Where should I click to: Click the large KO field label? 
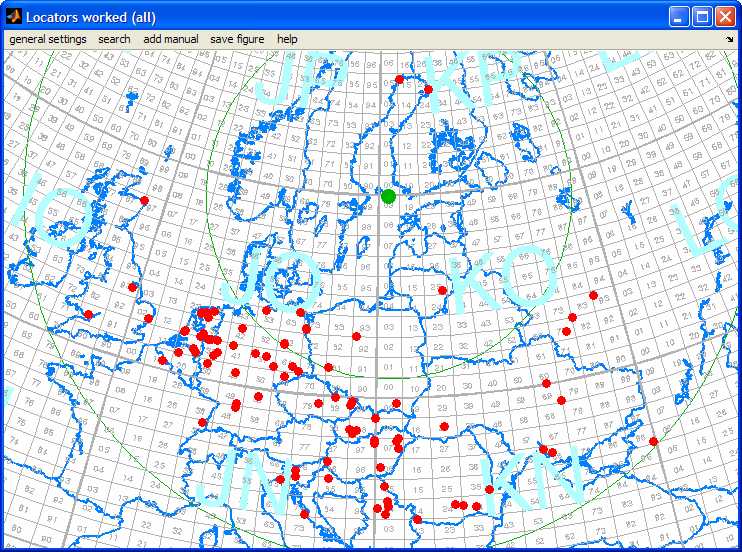502,278
